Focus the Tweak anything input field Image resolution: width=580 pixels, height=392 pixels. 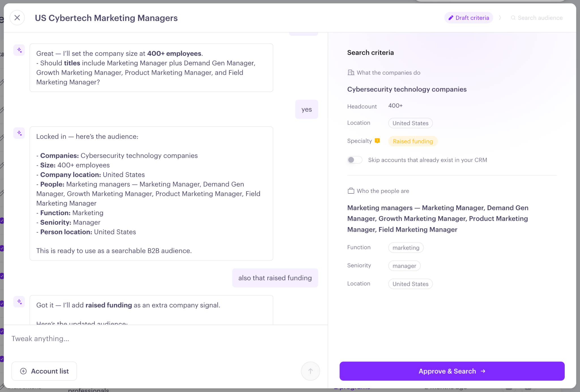pyautogui.click(x=166, y=339)
